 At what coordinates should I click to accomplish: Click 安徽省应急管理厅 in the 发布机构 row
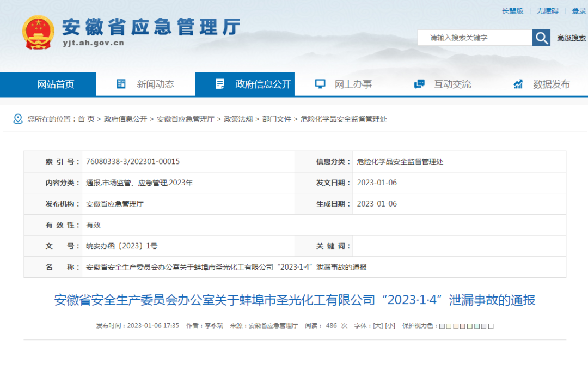pos(115,204)
